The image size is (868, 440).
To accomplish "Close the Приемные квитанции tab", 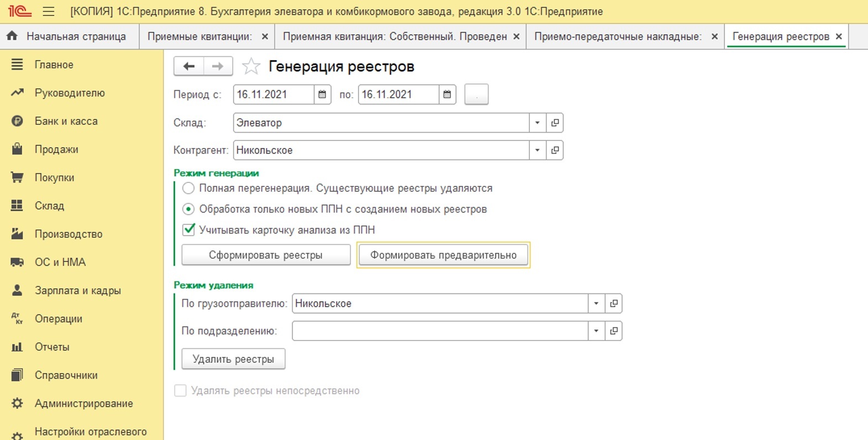I will (265, 36).
